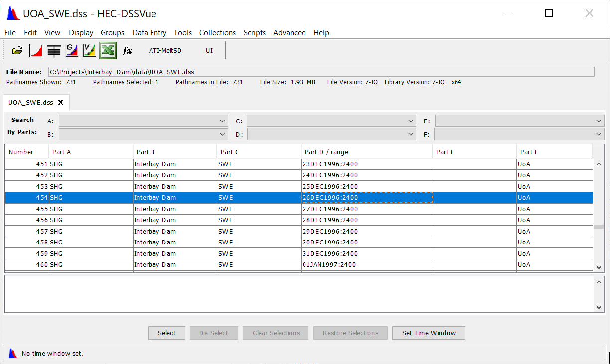Expand the Part C search dropdown
The height and width of the screenshot is (364, 610).
tap(411, 121)
